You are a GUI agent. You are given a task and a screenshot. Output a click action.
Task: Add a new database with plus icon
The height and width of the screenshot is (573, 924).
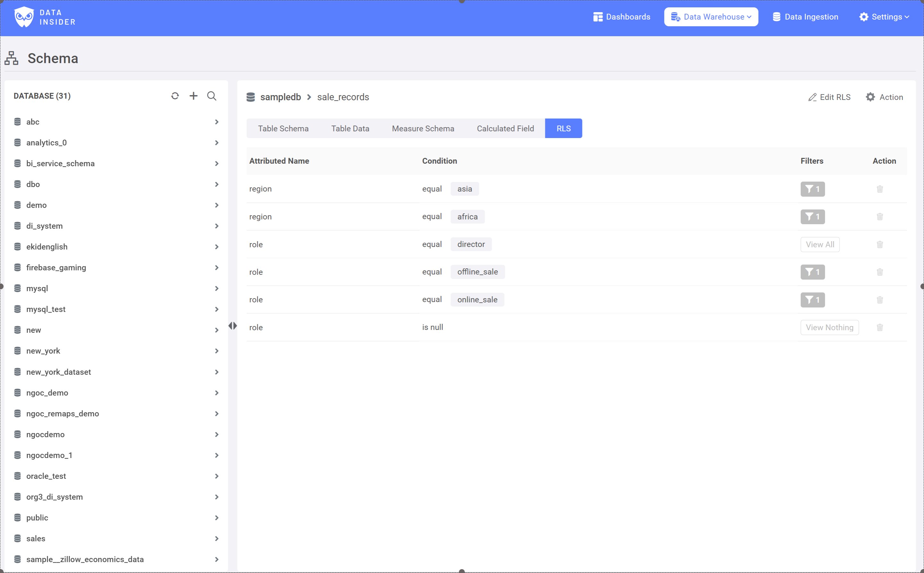[x=193, y=96]
